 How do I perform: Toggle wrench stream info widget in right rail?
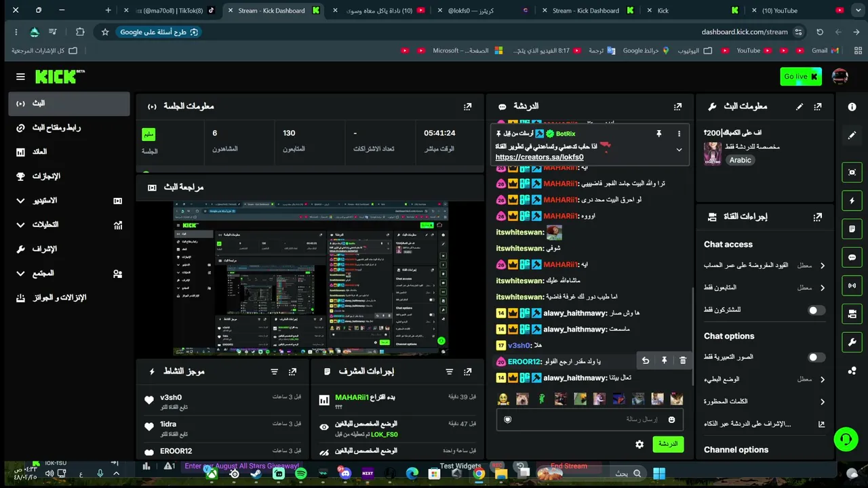click(x=852, y=342)
